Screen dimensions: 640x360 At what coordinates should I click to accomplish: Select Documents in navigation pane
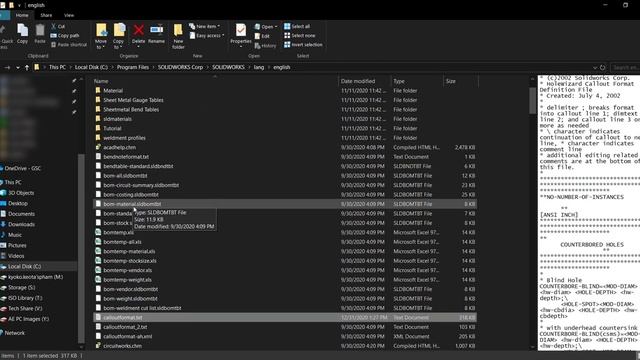point(21,214)
